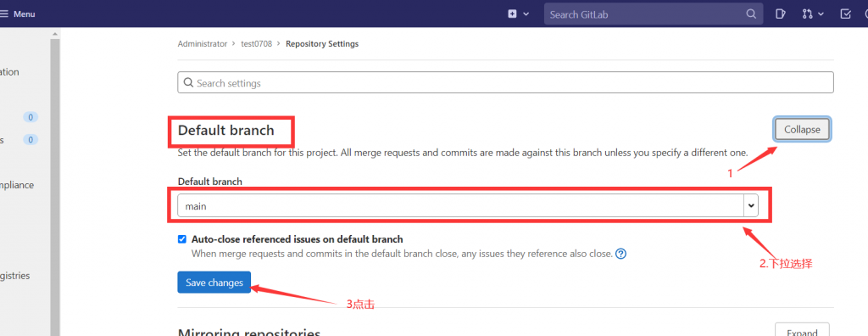Open the hamburger Menu icon
The image size is (868, 336).
coord(4,14)
